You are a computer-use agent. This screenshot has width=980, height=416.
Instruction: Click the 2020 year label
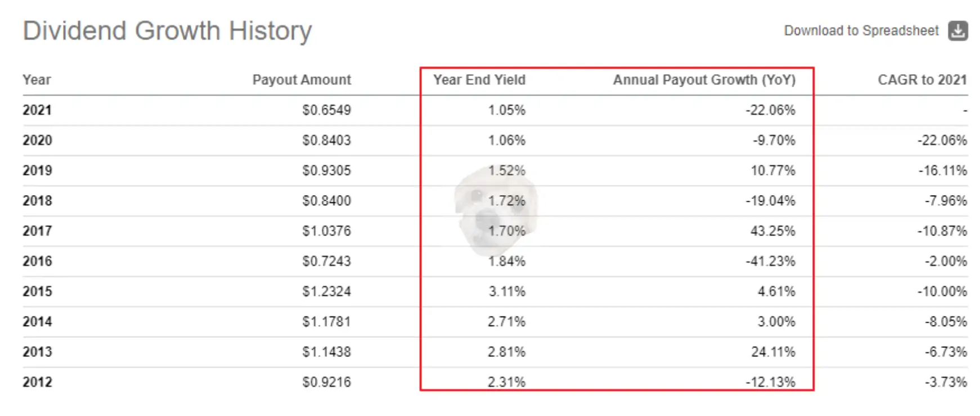pos(37,141)
